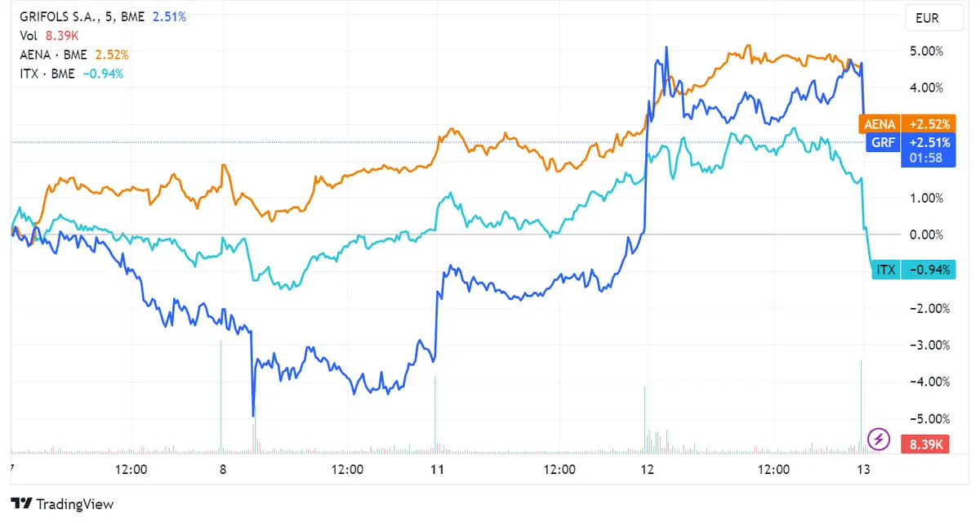Image resolution: width=980 pixels, height=523 pixels.
Task: Hide the ITX · BME series via its legend entry
Action: tap(47, 74)
